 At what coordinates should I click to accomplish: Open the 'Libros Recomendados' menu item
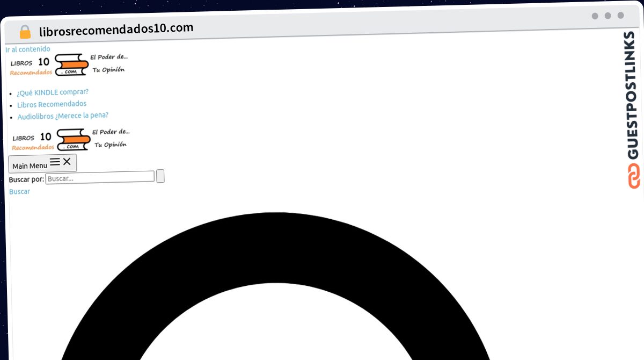point(52,104)
